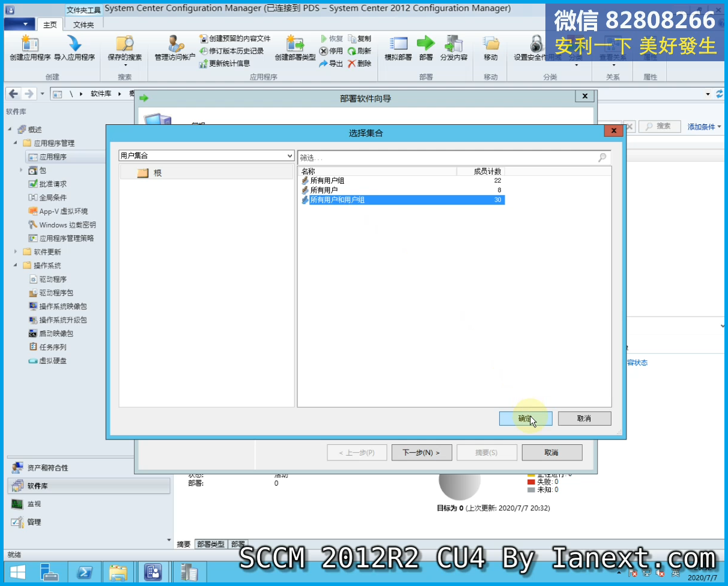Sort by the 名称 column header
The image size is (728, 586).
click(377, 172)
